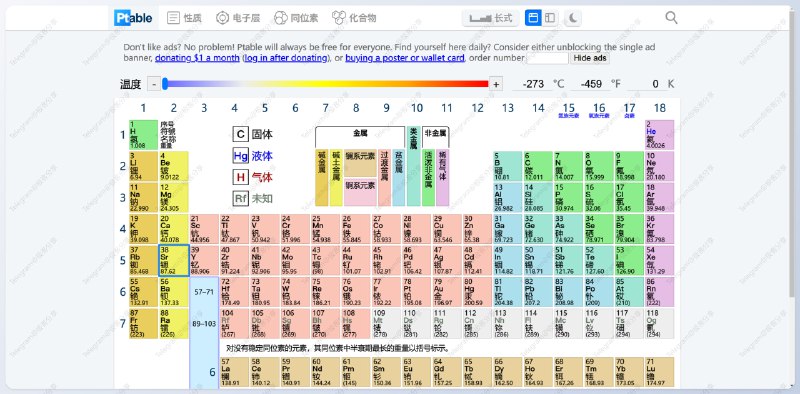800x394 pixels.
Task: Expand the 89–103 actinide block
Action: (204, 324)
